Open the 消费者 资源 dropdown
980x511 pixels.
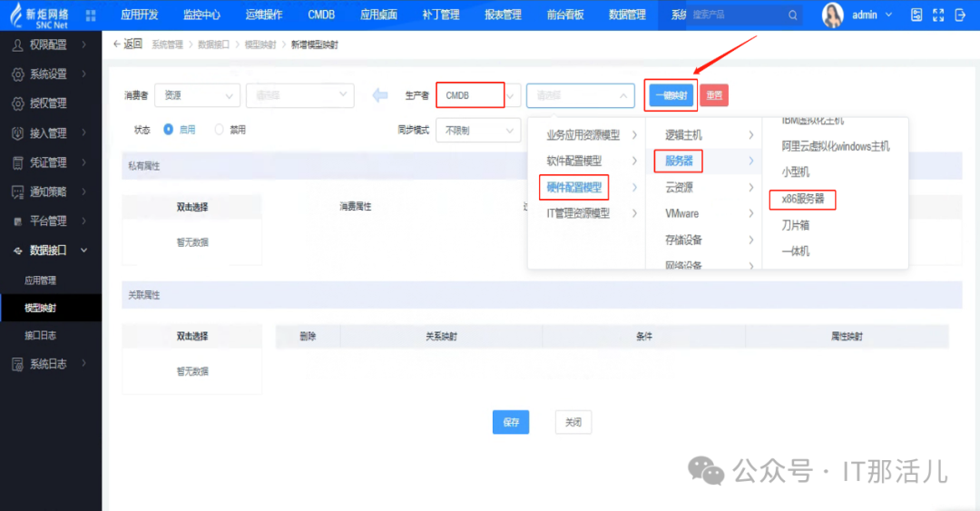(x=198, y=95)
